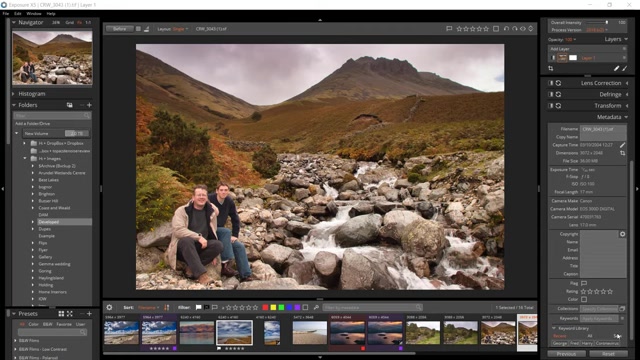Toggle the Flag icon in Metadata panel
Viewport: 640px width, 360px height.
tap(584, 283)
